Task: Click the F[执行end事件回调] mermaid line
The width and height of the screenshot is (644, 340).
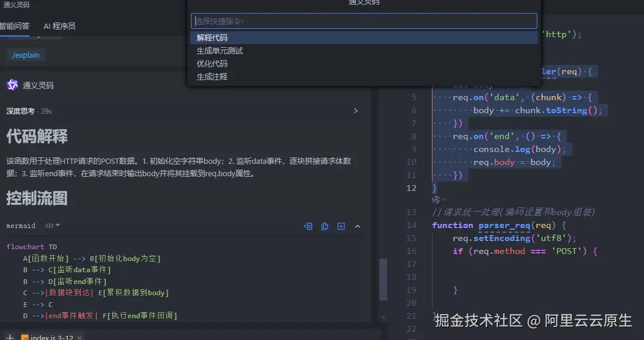Action: [x=100, y=316]
